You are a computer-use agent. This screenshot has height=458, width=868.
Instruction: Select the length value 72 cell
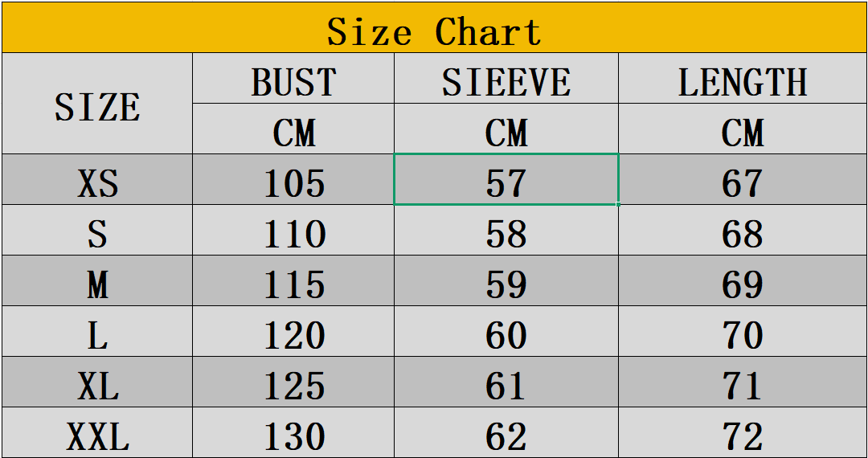click(x=743, y=434)
